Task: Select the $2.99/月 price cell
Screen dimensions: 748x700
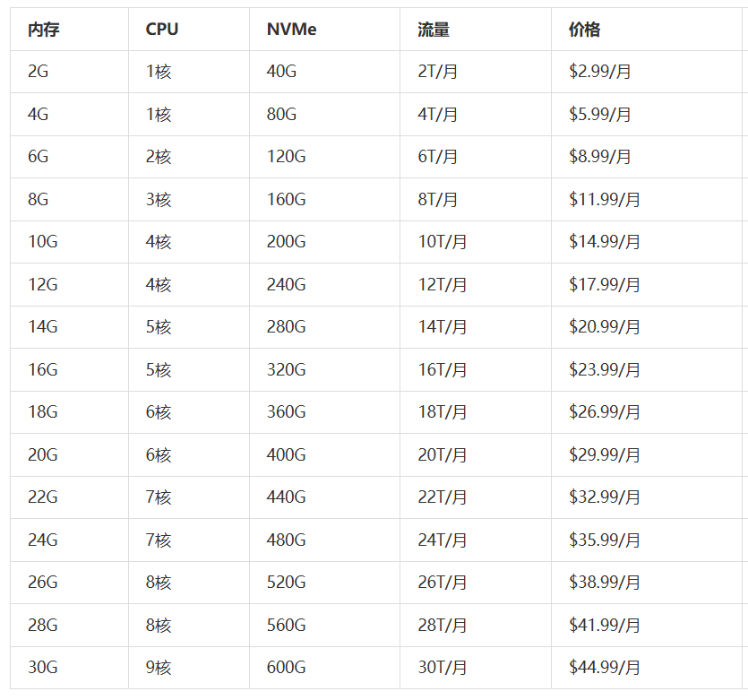Action: coord(600,72)
